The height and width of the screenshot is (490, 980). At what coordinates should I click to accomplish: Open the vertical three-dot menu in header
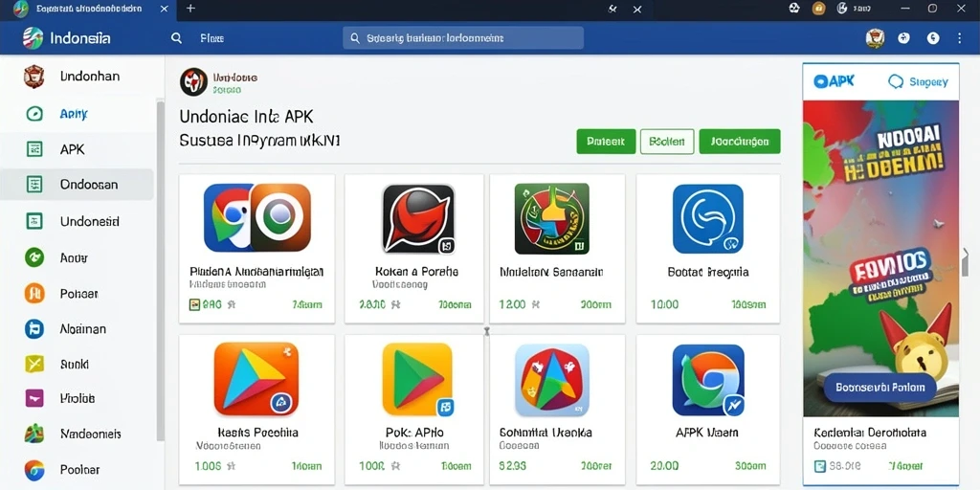[x=959, y=38]
